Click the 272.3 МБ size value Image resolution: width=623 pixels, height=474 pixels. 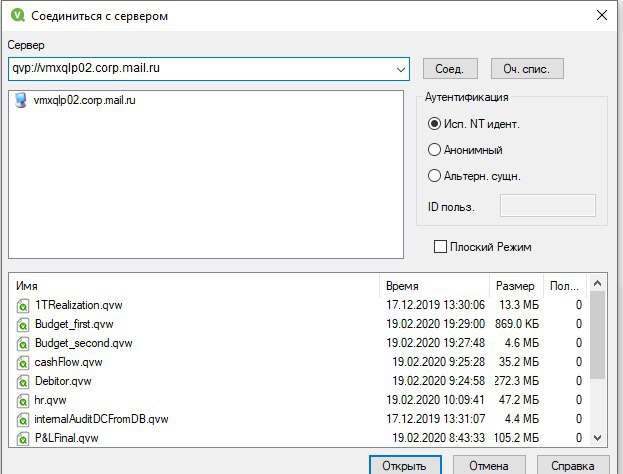517,381
